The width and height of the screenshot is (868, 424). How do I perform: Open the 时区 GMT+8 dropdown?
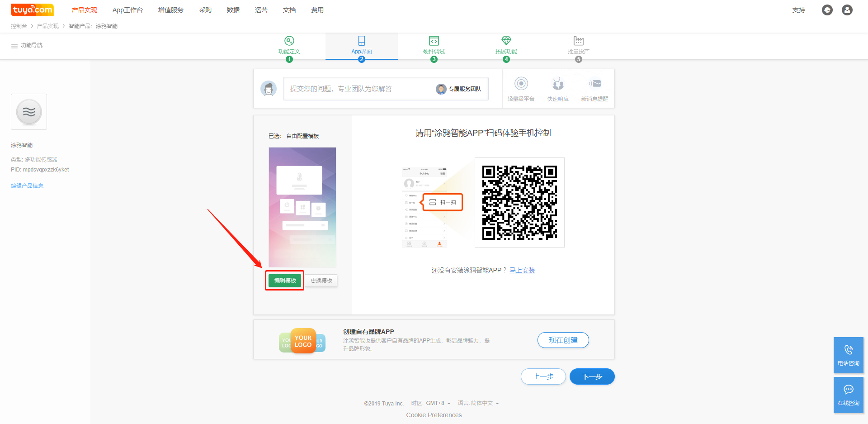point(431,403)
